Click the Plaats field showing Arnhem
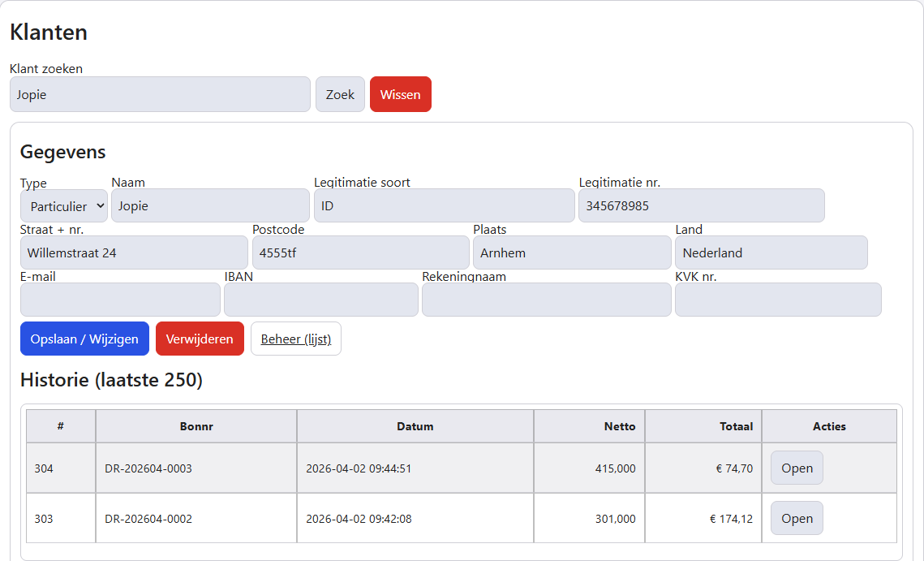This screenshot has height=561, width=924. [572, 252]
